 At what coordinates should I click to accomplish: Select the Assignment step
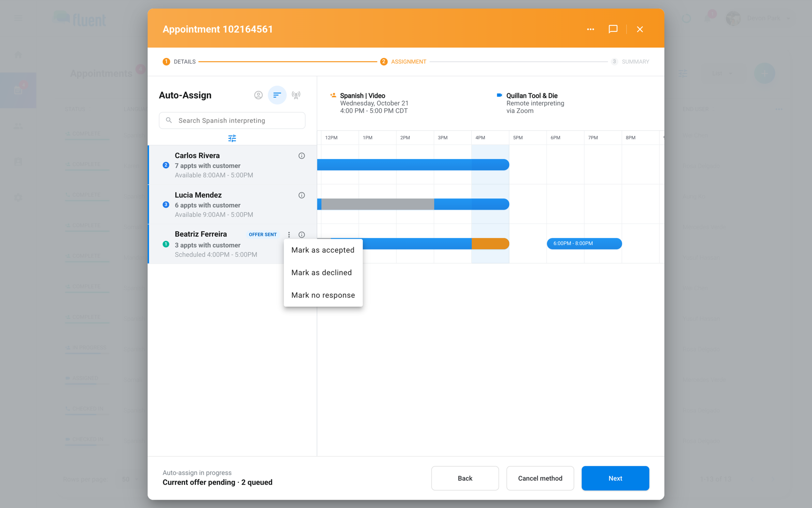(403, 62)
